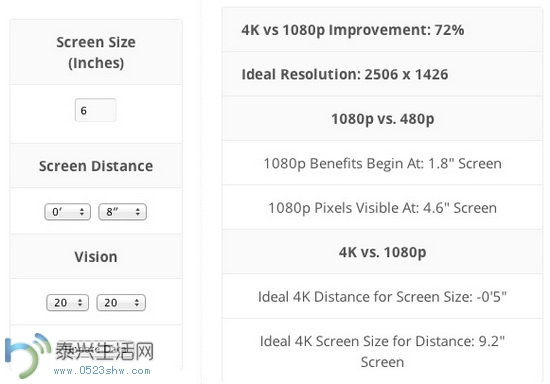Click the Screen Distance header

[96, 166]
